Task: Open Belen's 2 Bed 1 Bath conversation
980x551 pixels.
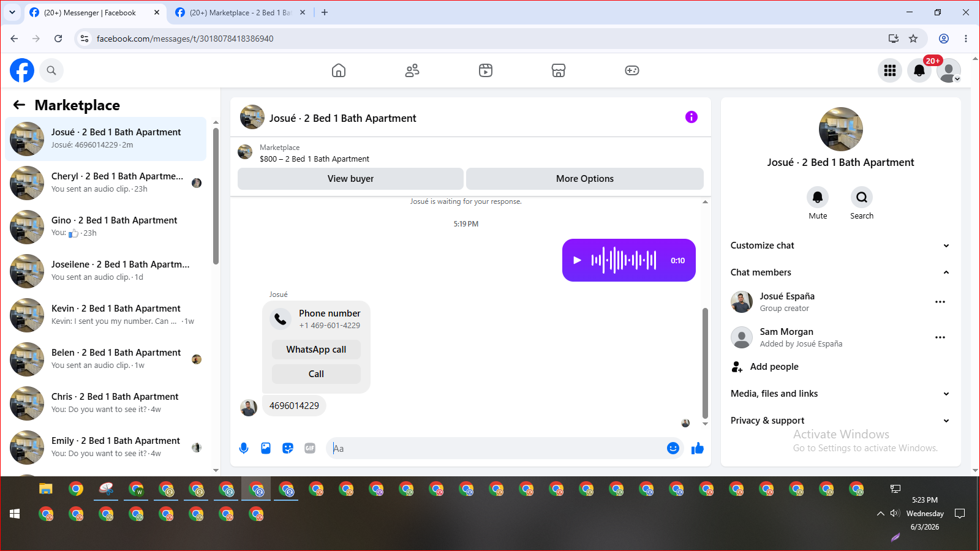Action: coord(105,359)
